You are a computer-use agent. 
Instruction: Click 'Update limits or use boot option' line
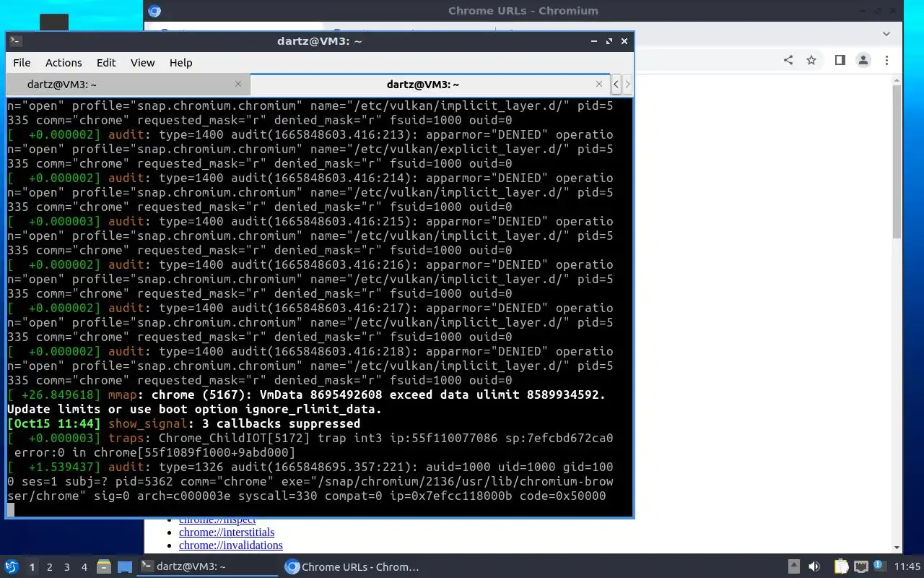[194, 409]
